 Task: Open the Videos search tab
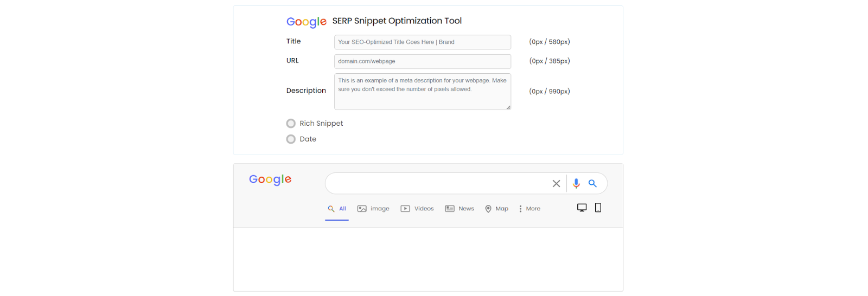(417, 209)
